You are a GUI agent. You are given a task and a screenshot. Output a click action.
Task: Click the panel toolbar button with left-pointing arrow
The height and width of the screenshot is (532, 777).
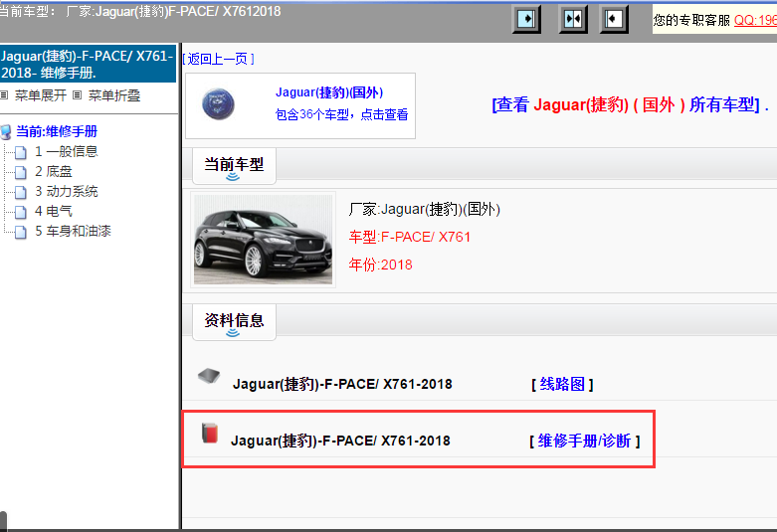(x=614, y=19)
